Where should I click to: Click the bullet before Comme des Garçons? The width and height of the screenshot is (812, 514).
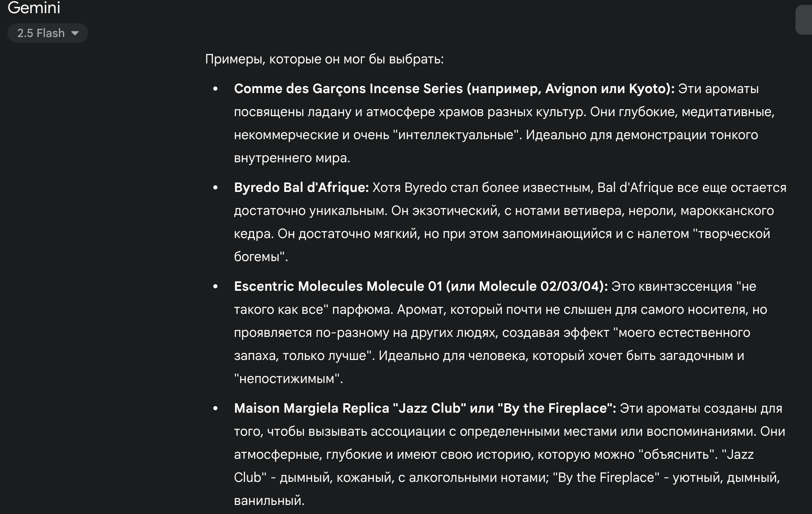coord(215,89)
